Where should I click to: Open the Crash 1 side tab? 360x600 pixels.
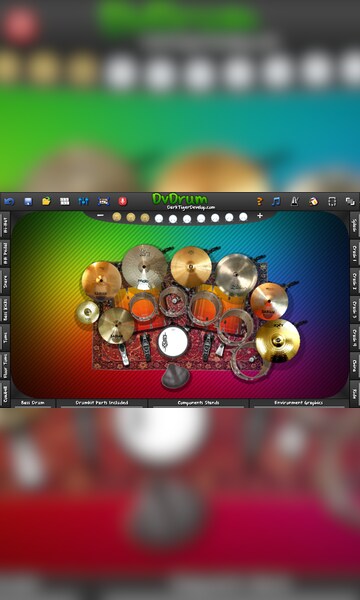(355, 253)
